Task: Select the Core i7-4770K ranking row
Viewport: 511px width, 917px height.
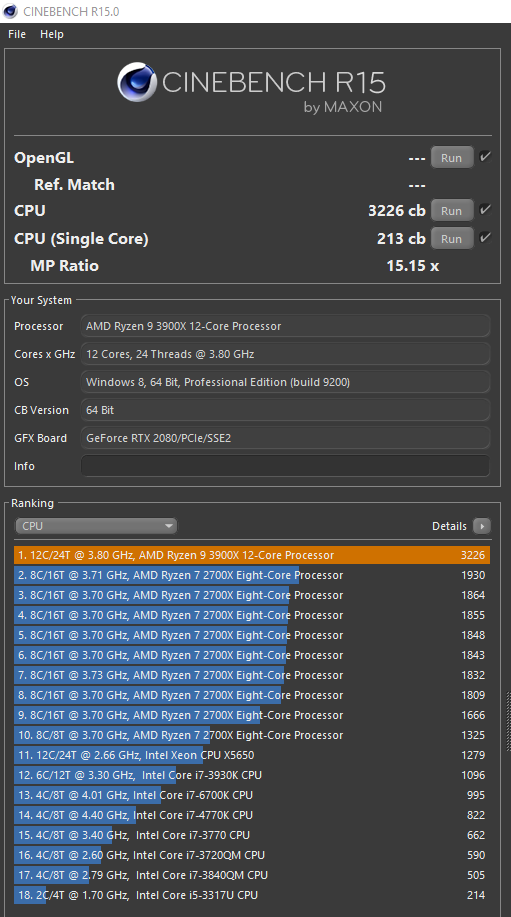Action: 252,815
